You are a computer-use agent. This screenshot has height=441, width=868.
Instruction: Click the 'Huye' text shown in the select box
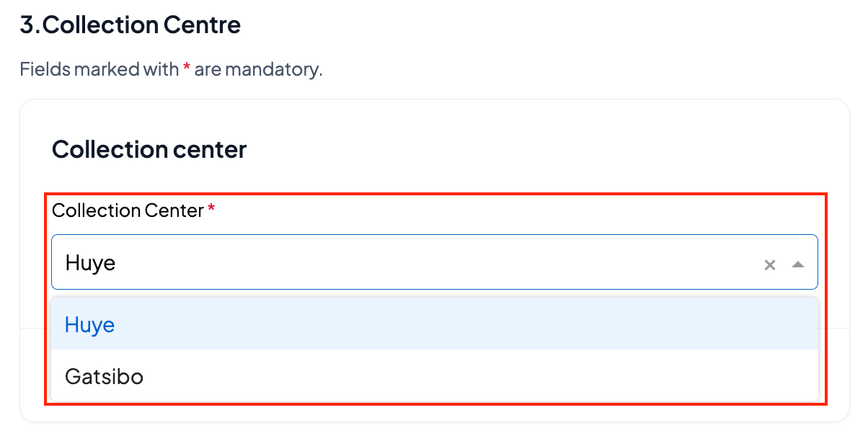pyautogui.click(x=90, y=263)
